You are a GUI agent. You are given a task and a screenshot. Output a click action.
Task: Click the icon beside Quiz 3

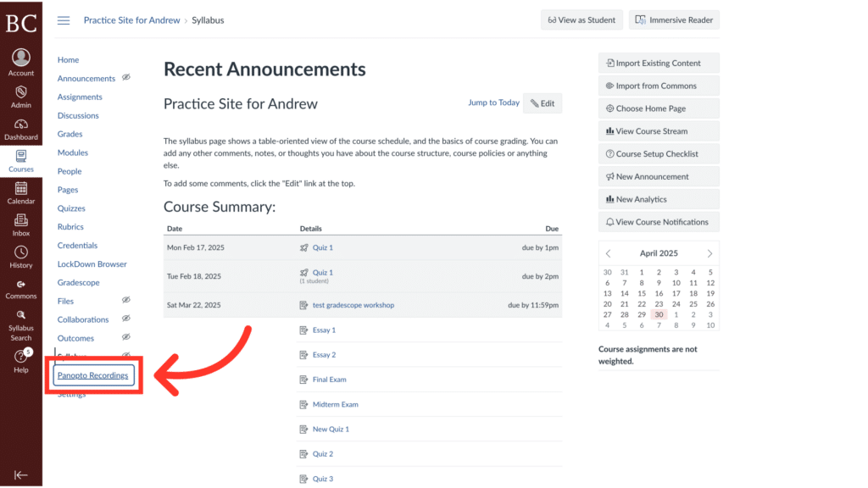(x=304, y=480)
